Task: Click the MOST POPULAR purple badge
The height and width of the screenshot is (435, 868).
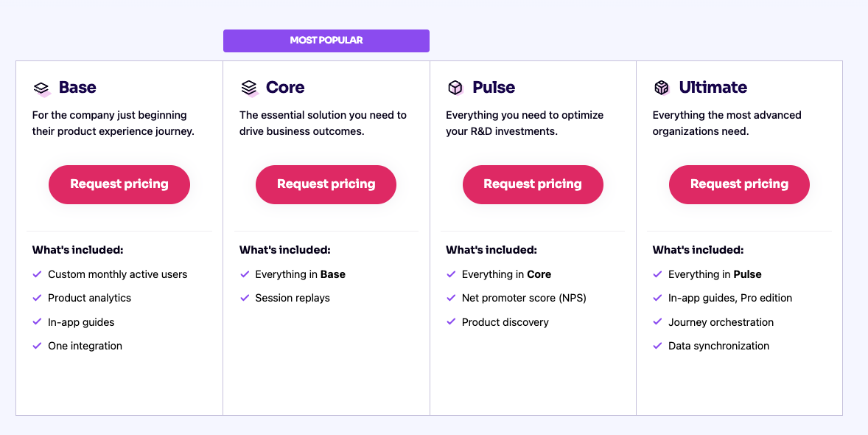Action: 326,41
